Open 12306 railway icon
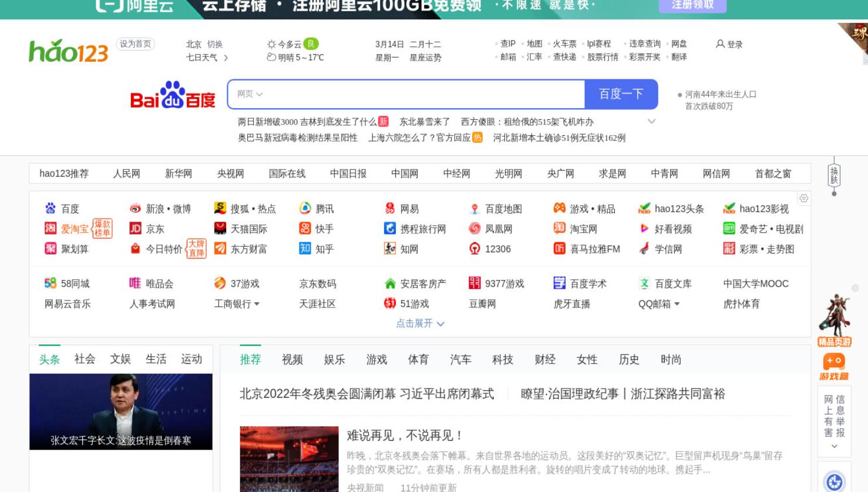The height and width of the screenshot is (492, 868). [x=475, y=249]
